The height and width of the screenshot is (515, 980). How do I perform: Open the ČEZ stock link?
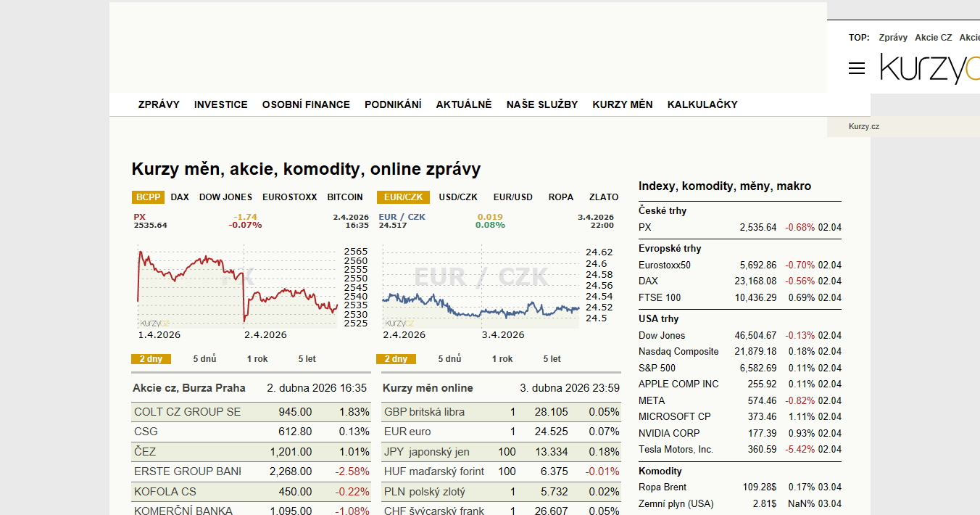click(x=145, y=452)
